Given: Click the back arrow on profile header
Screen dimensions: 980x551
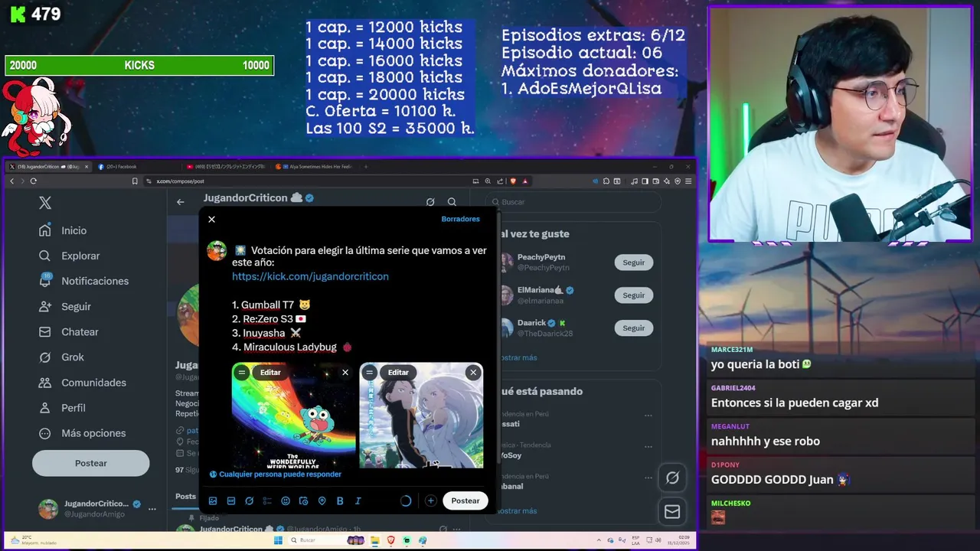Looking at the screenshot, I should [181, 202].
